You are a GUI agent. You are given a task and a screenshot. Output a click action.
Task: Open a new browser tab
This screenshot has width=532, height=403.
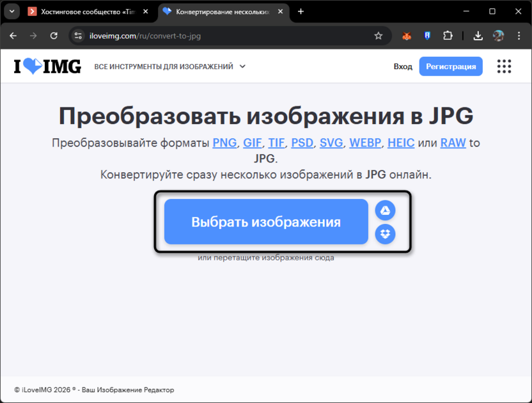point(301,11)
